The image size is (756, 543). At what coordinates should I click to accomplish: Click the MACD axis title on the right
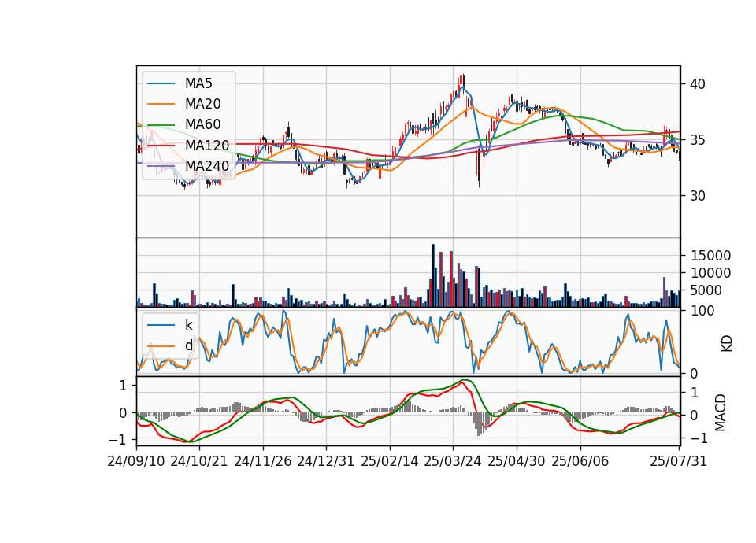[x=721, y=412]
